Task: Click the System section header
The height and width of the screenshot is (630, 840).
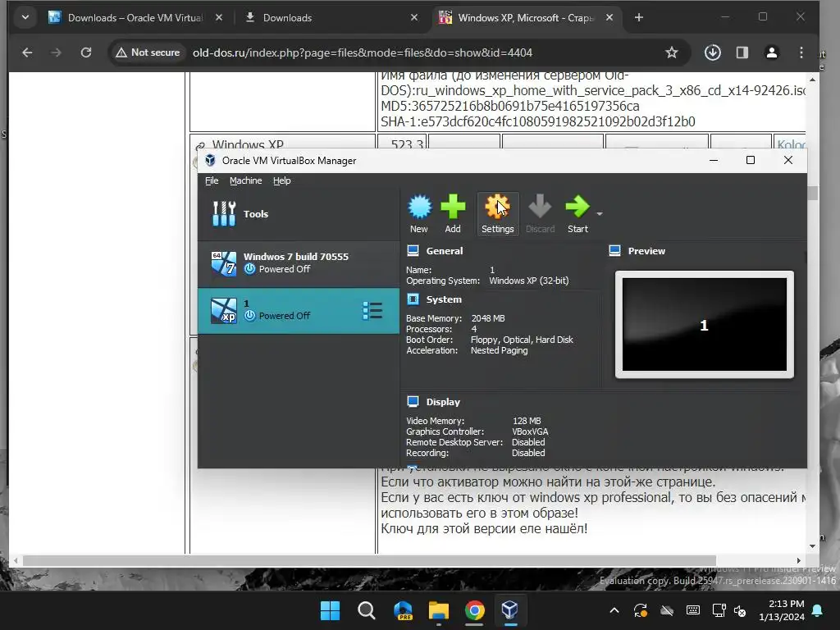Action: [444, 299]
